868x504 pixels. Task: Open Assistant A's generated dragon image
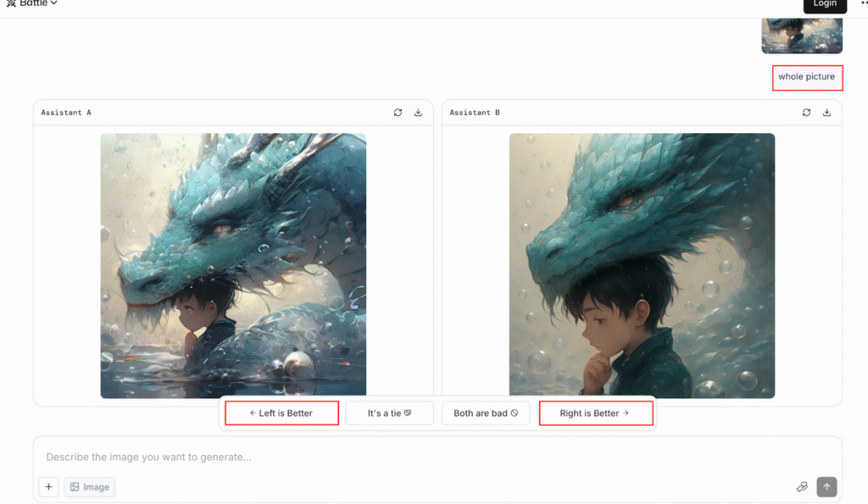233,265
